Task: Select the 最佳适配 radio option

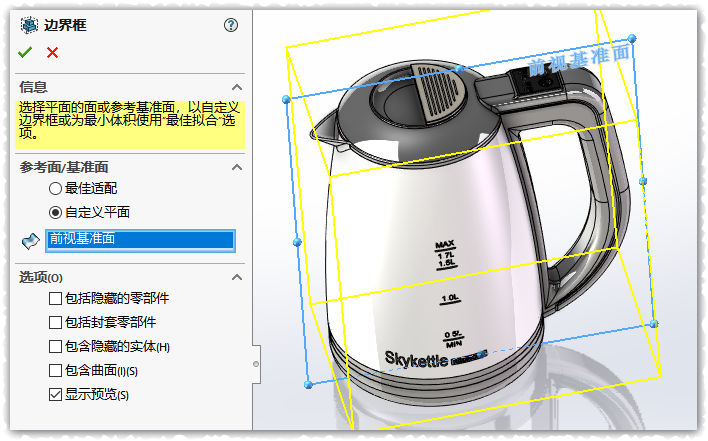Action: 55,188
